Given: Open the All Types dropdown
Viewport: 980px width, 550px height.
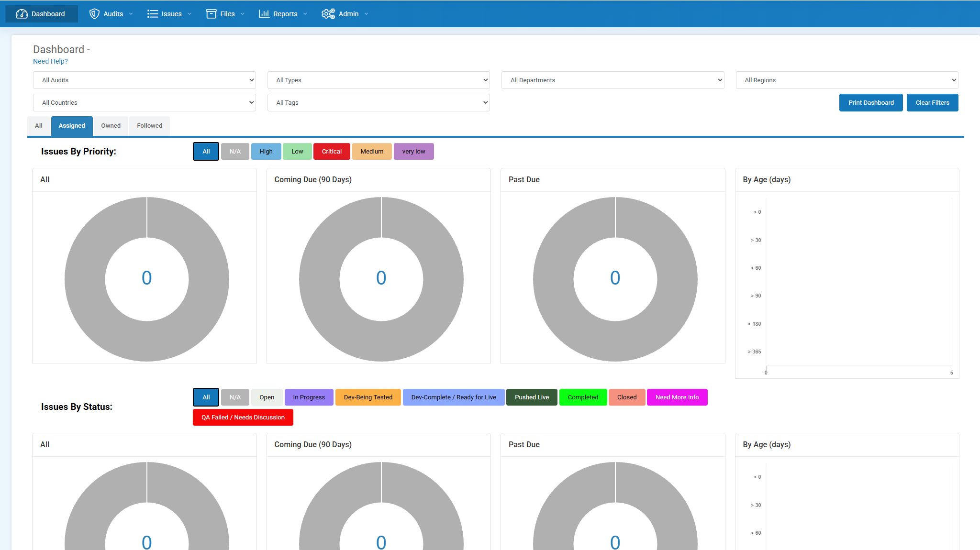Looking at the screenshot, I should coord(379,80).
